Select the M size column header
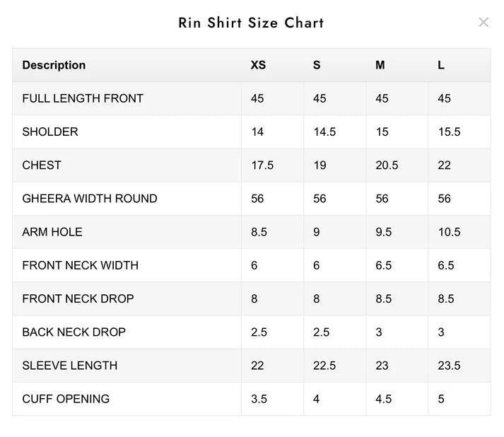 380,65
